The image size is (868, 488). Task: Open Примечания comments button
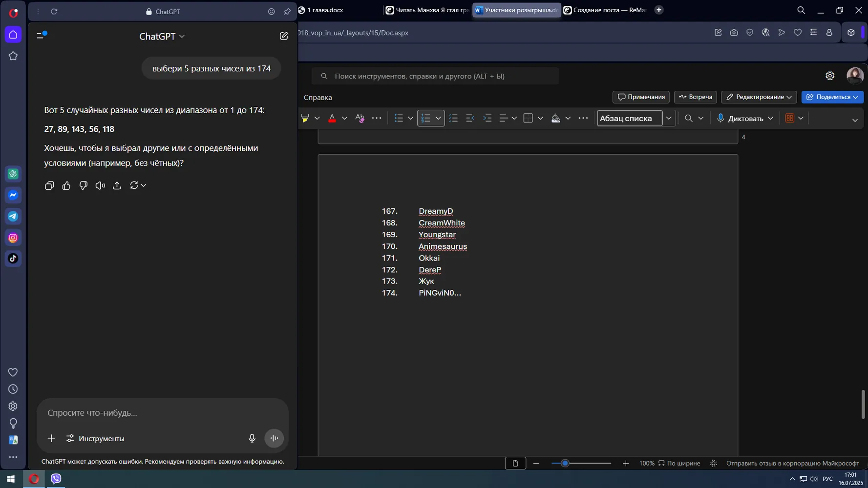(641, 97)
